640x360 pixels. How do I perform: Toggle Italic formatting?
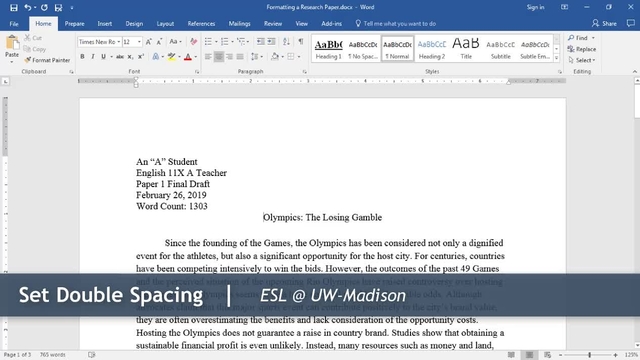(93, 57)
